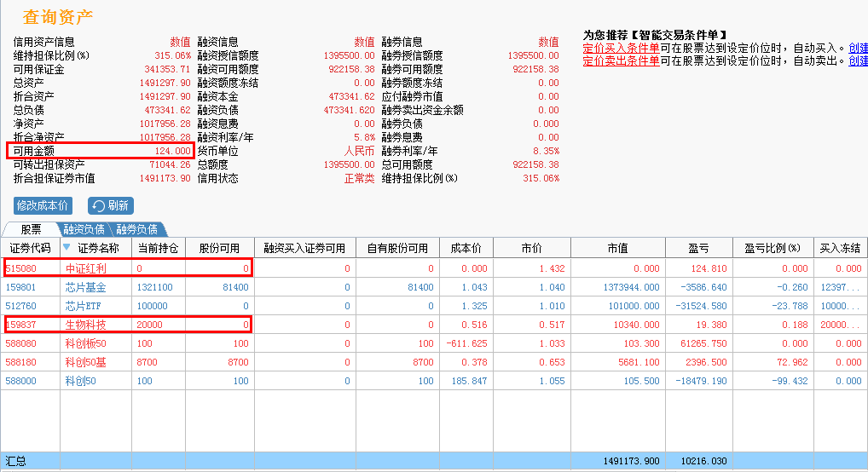This screenshot has height=472, width=868.
Task: Open the 定价买入条件单 link
Action: [621, 49]
